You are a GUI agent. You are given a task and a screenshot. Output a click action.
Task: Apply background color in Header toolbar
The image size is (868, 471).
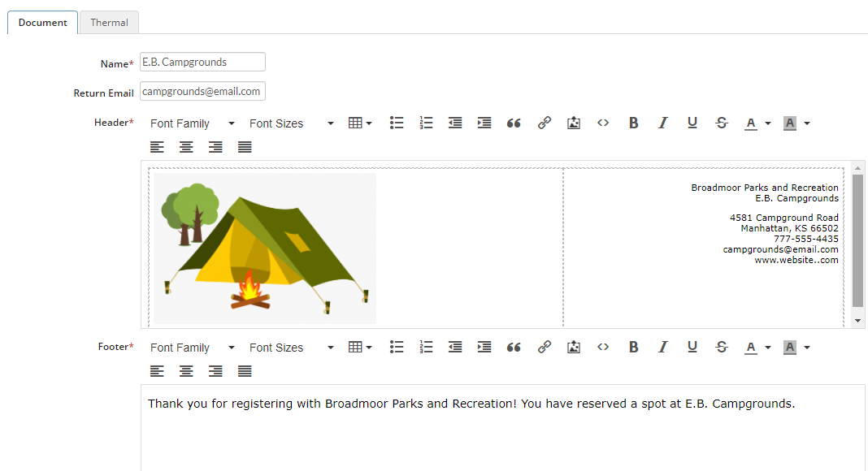pos(790,123)
